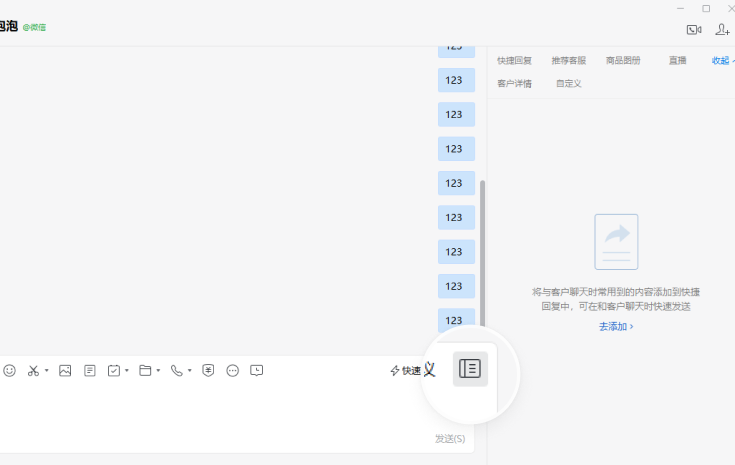
Task: Click the folder file icon
Action: (x=145, y=371)
